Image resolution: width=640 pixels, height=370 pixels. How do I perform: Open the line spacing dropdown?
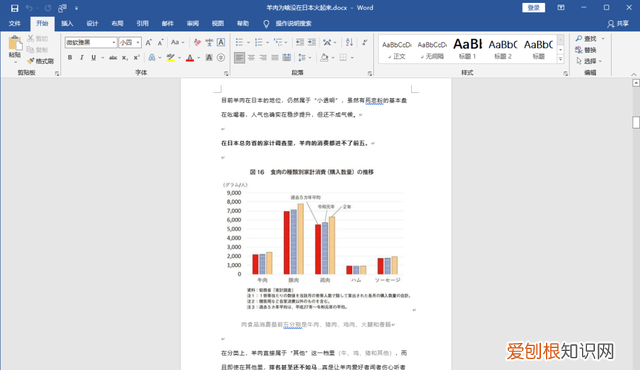click(305, 58)
